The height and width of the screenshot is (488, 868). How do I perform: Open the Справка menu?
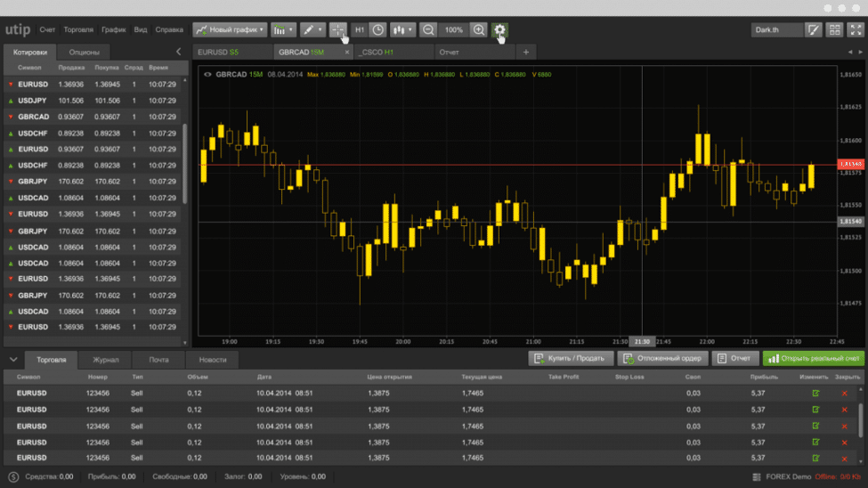pos(169,30)
